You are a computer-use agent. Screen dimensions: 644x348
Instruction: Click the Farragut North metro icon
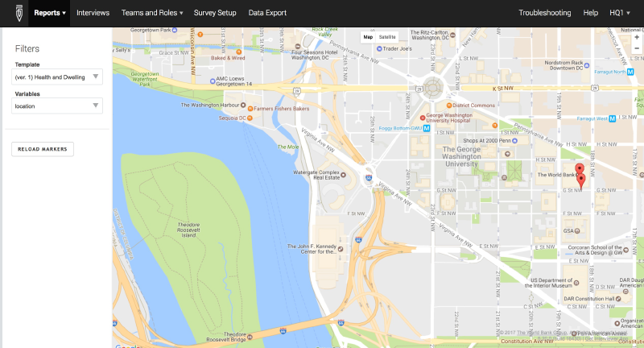(630, 72)
